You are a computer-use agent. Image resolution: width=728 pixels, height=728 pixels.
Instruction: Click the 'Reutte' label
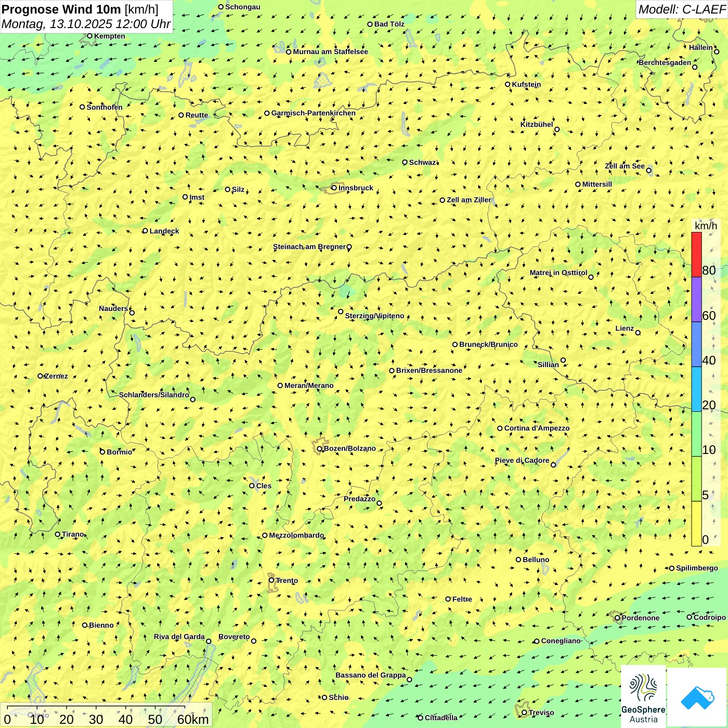[x=197, y=115]
